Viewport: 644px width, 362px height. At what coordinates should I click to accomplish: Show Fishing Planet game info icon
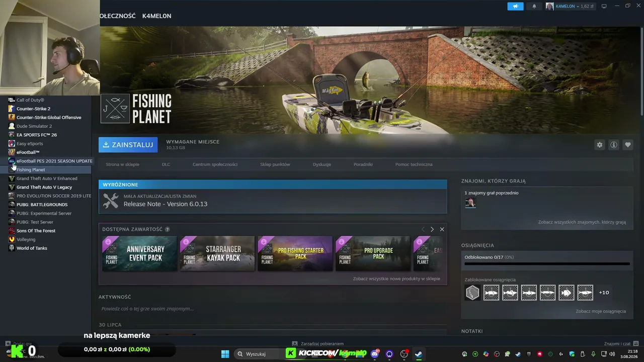coord(614,145)
